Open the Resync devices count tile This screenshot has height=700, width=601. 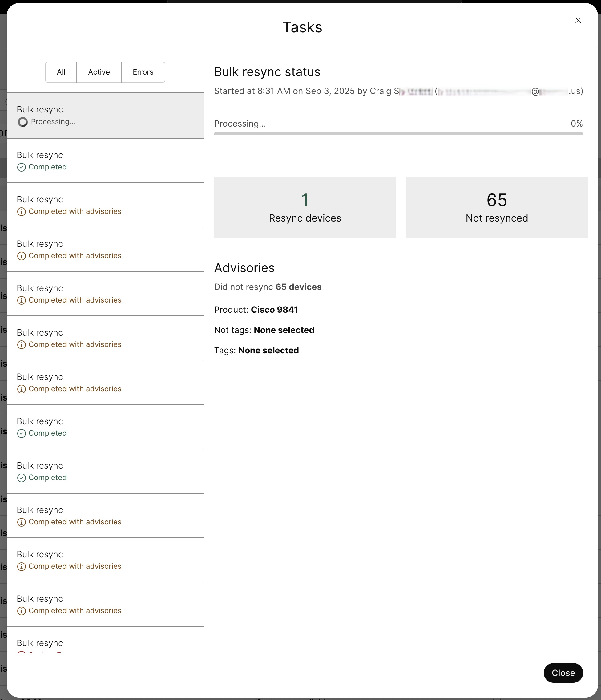tap(305, 207)
